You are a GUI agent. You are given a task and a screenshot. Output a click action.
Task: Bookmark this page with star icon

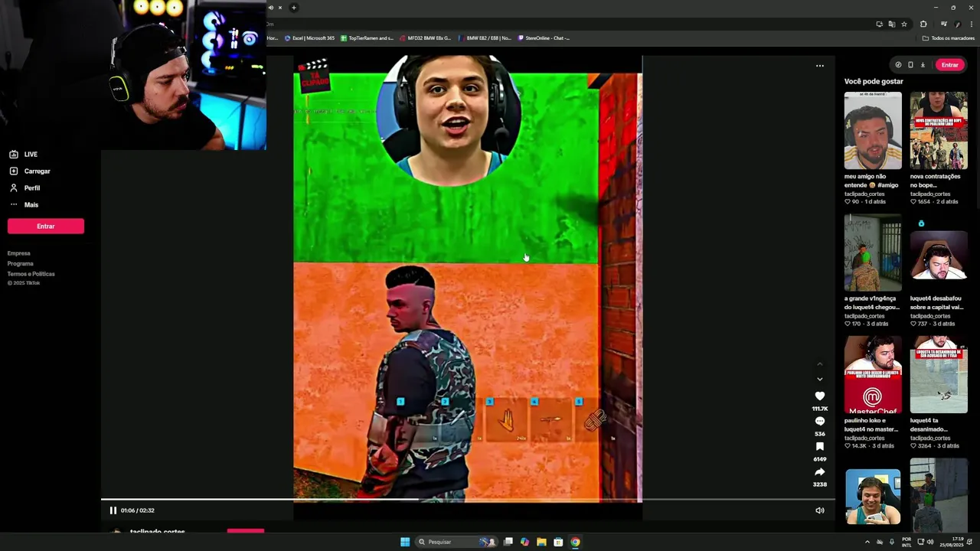[904, 24]
